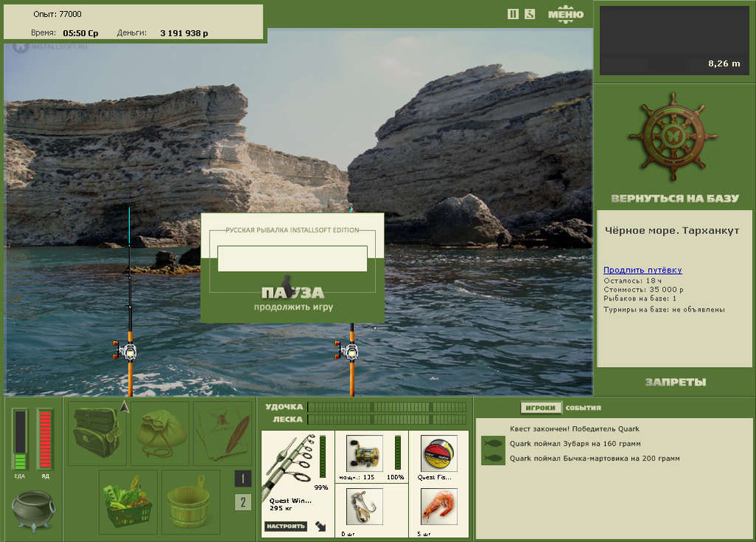Follow the Продлить путёвку link
Viewport: 756px width, 542px height.
643,270
